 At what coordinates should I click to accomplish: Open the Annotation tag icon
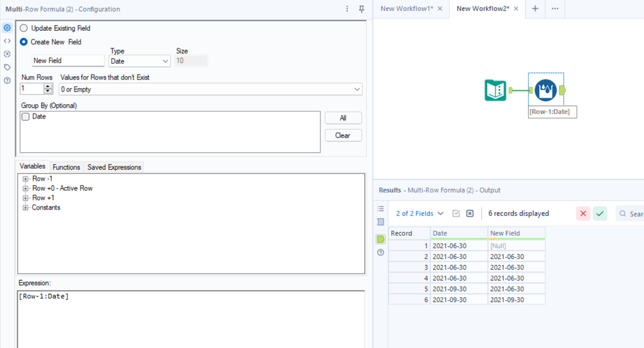7,67
